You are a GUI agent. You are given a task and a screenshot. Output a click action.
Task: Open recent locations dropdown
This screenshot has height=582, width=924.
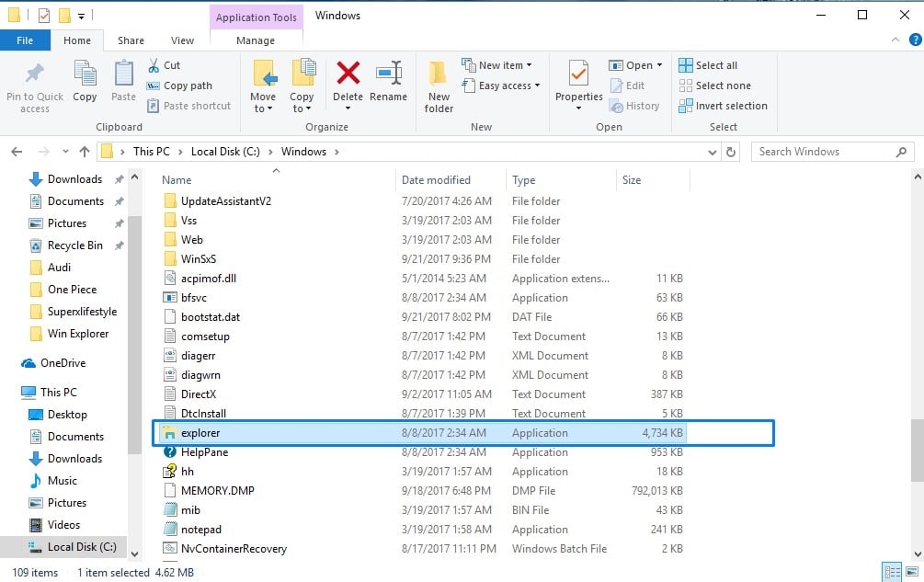coord(65,152)
